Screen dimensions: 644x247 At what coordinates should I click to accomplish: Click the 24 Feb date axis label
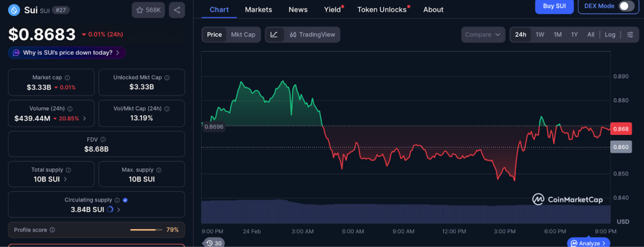click(252, 231)
